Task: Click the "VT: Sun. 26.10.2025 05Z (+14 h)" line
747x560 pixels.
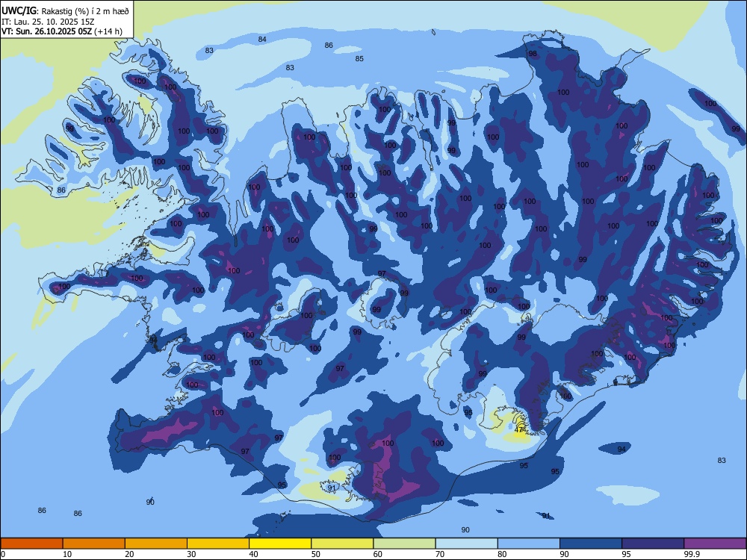Action: (61, 31)
